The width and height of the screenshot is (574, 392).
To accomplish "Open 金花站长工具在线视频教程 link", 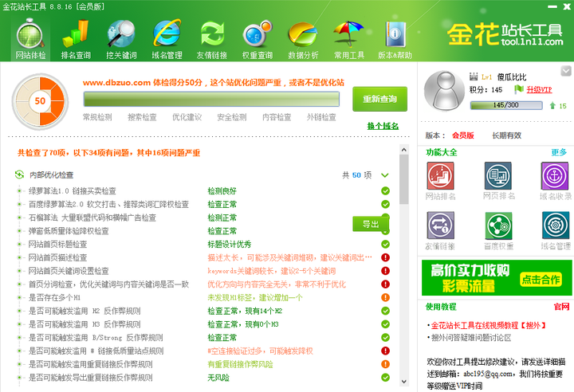I will [489, 325].
